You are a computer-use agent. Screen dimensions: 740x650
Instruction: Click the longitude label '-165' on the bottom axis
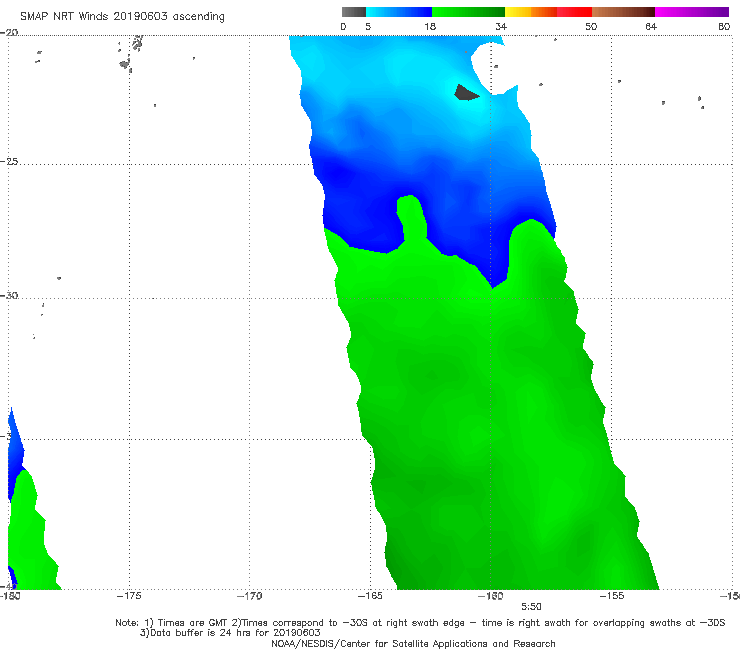(370, 596)
